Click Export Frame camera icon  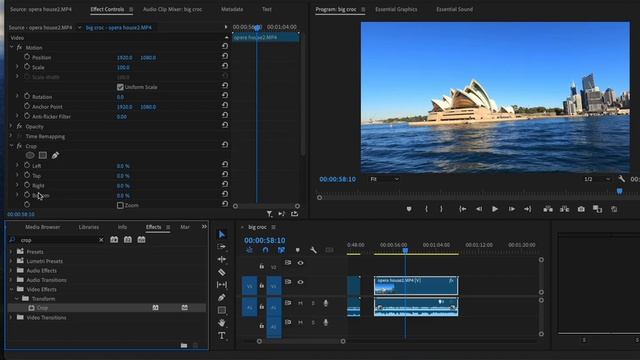(581, 209)
